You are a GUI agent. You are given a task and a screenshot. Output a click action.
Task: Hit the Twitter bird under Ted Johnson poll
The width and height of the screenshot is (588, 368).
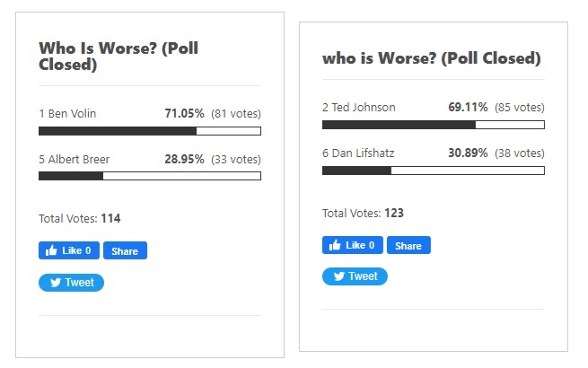(x=339, y=276)
